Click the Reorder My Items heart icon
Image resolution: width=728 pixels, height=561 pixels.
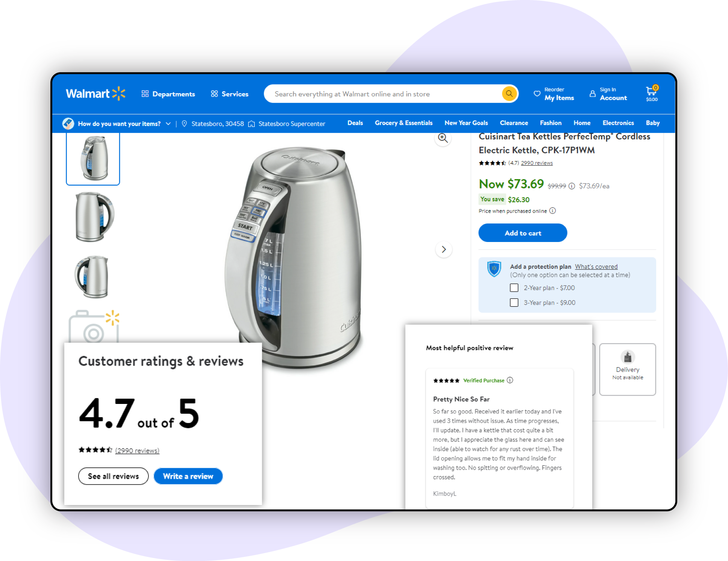point(537,93)
